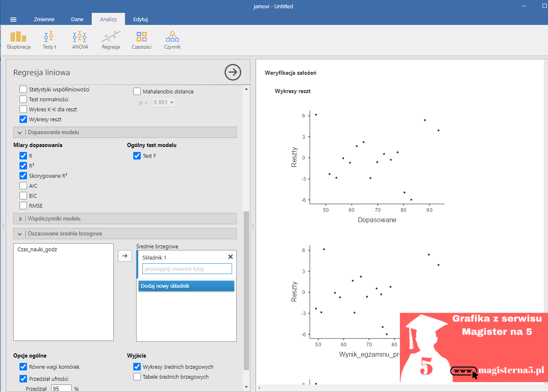This screenshot has height=392, width=548.
Task: Click the options panel vertical scrollbar
Action: [x=246, y=291]
